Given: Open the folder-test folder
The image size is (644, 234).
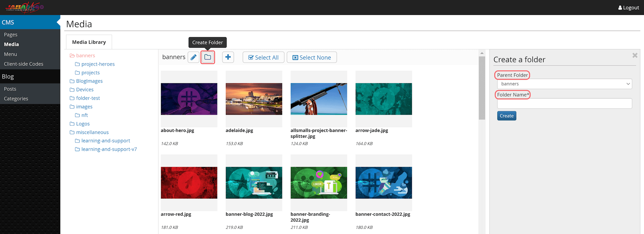Looking at the screenshot, I should point(88,98).
